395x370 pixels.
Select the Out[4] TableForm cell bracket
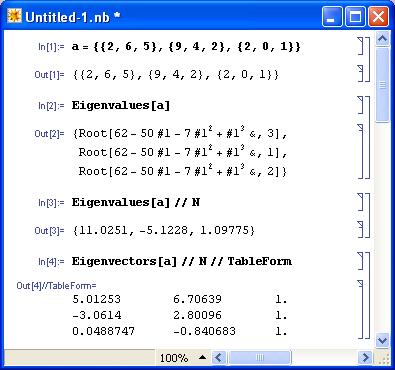(x=361, y=309)
